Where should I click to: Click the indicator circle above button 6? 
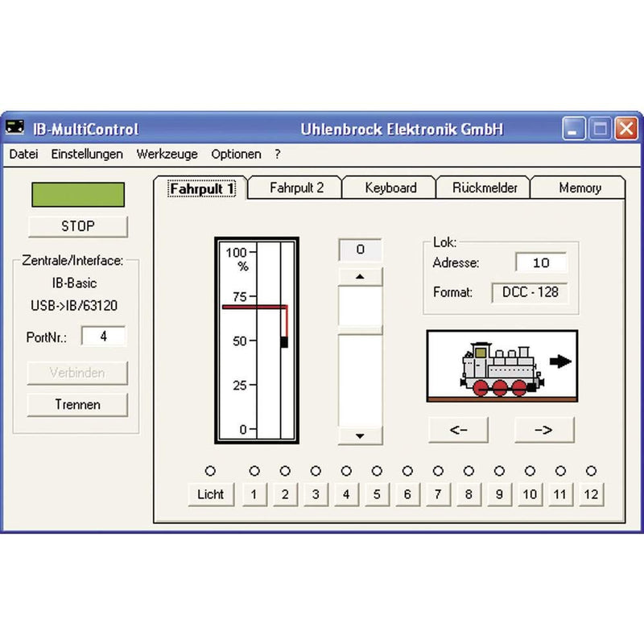(x=407, y=471)
